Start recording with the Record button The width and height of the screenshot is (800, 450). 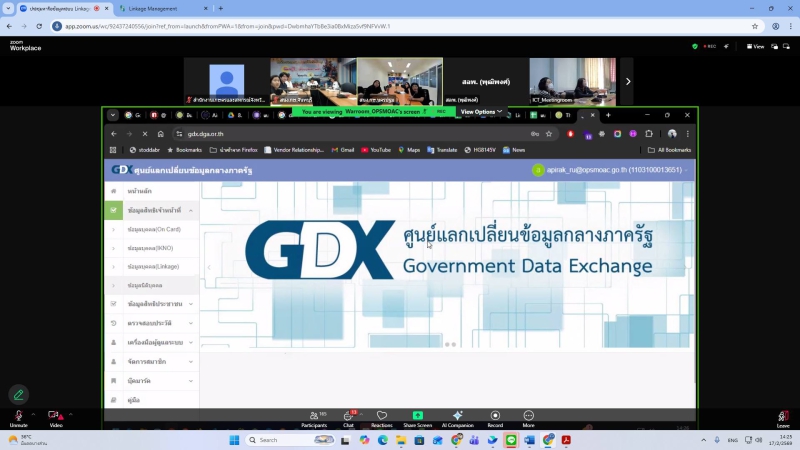click(495, 417)
